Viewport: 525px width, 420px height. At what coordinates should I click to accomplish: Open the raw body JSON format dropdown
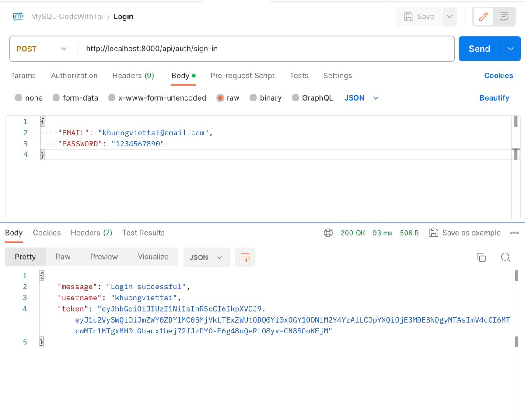point(361,98)
